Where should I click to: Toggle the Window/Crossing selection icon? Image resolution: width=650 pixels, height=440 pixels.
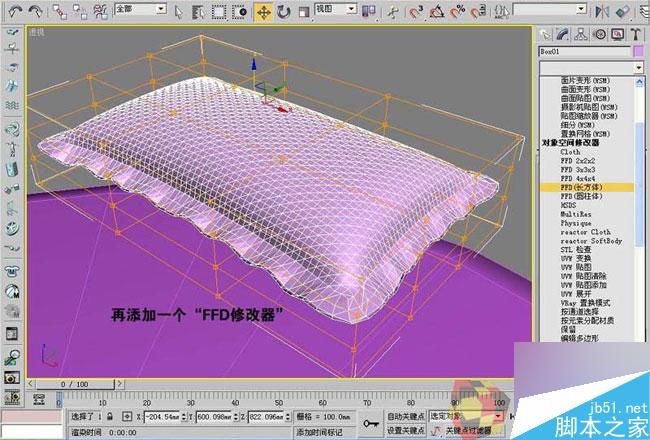click(x=240, y=12)
